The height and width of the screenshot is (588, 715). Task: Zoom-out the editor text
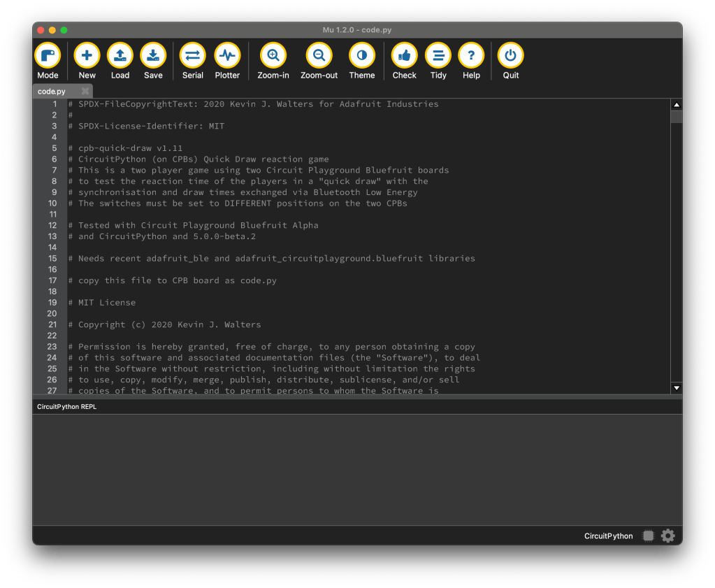[319, 56]
